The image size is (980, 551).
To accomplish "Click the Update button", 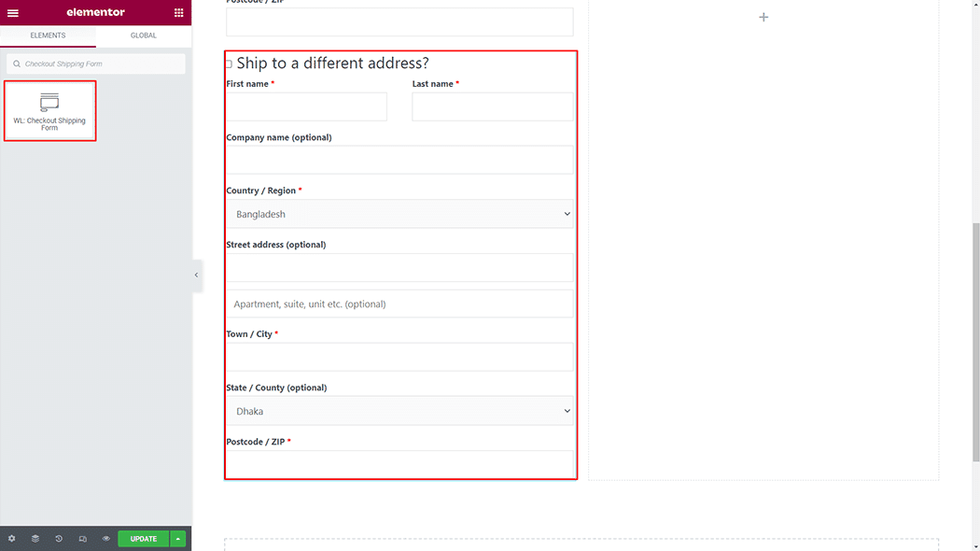I will pyautogui.click(x=144, y=539).
